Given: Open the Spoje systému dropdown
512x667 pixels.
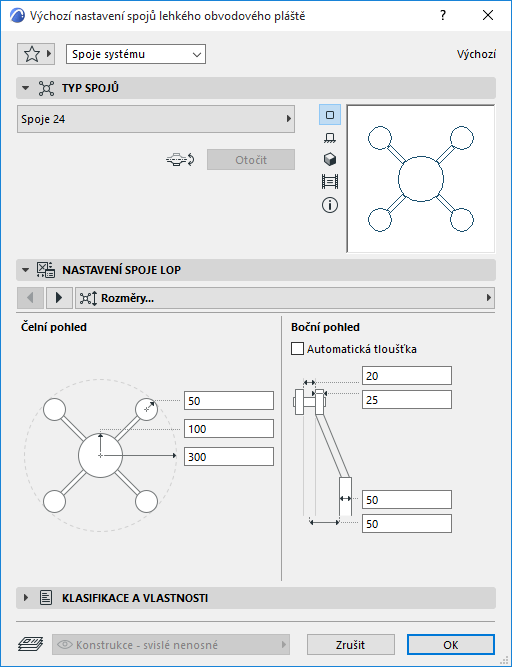Looking at the screenshot, I should [x=136, y=54].
